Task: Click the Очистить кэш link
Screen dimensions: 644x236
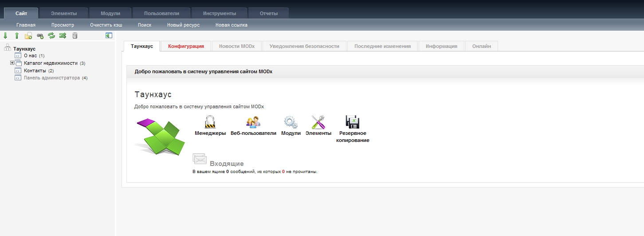Action: 106,25
